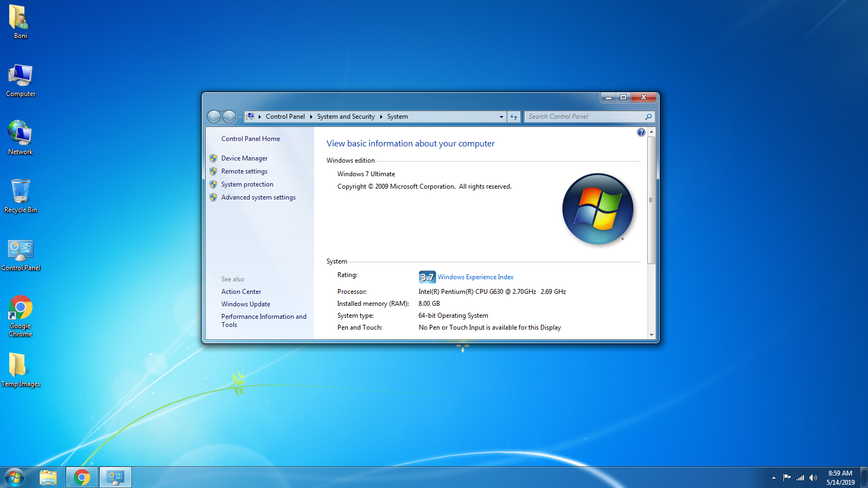Viewport: 868px width, 488px height.
Task: Open the Boni folder on desktop
Action: point(20,22)
